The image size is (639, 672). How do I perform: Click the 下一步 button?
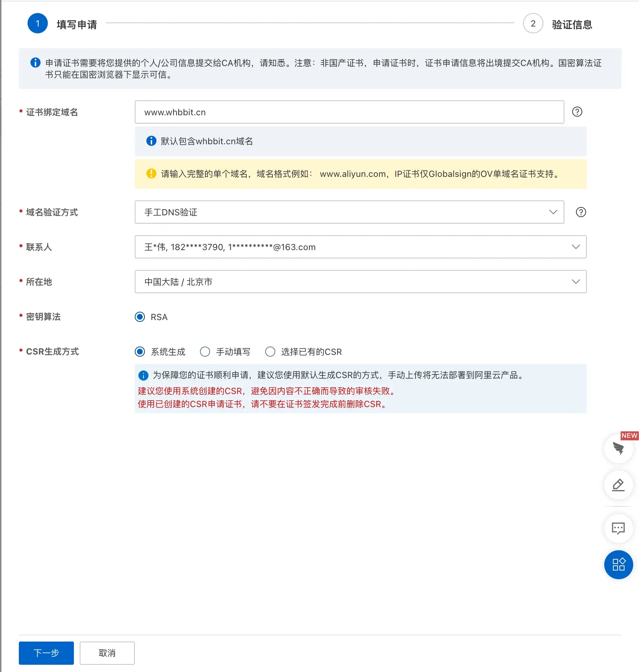(46, 653)
